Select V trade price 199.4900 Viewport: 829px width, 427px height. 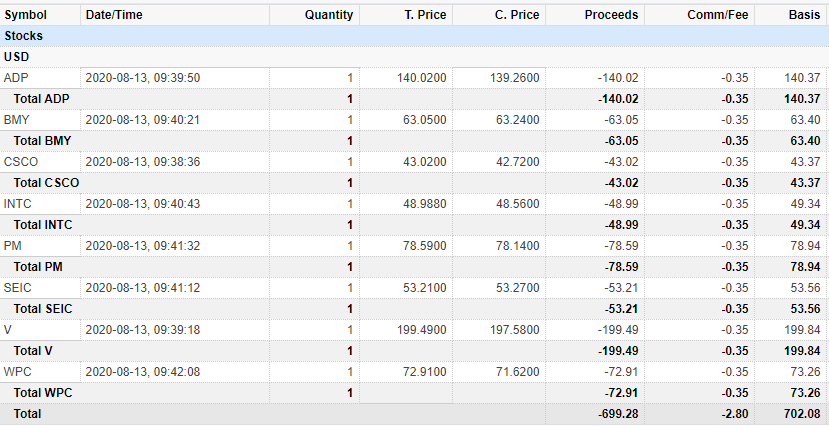click(421, 330)
